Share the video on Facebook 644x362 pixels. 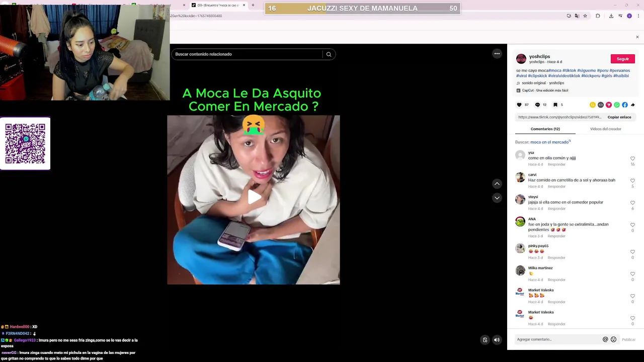pos(625,105)
